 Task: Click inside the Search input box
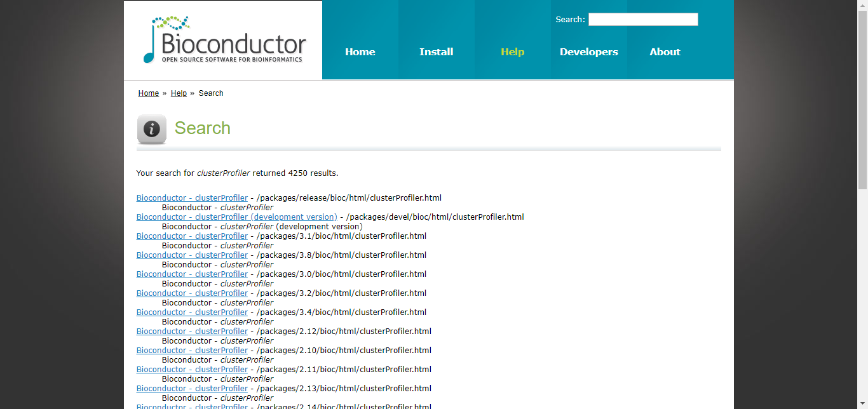click(x=642, y=19)
